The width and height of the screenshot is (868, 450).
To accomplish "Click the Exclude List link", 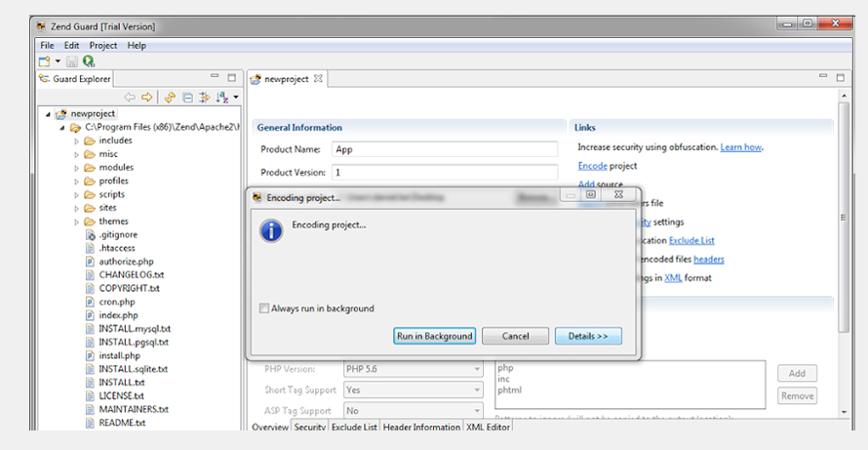I will click(691, 240).
